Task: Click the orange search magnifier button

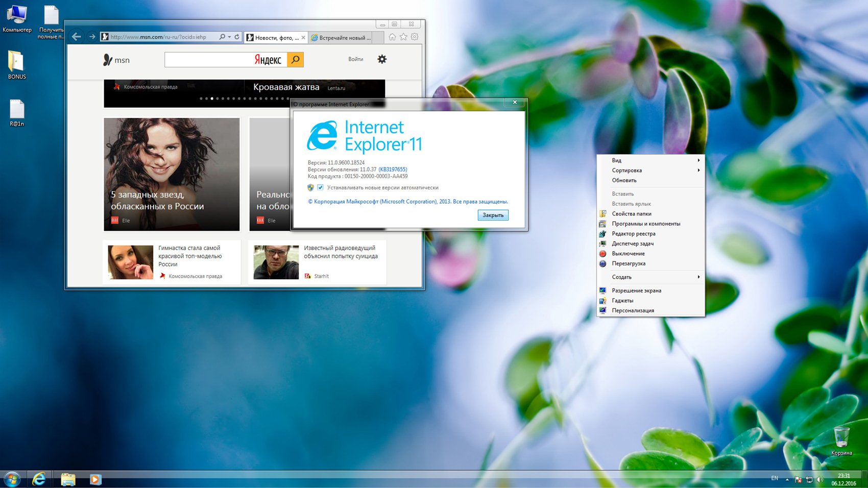Action: tap(295, 60)
